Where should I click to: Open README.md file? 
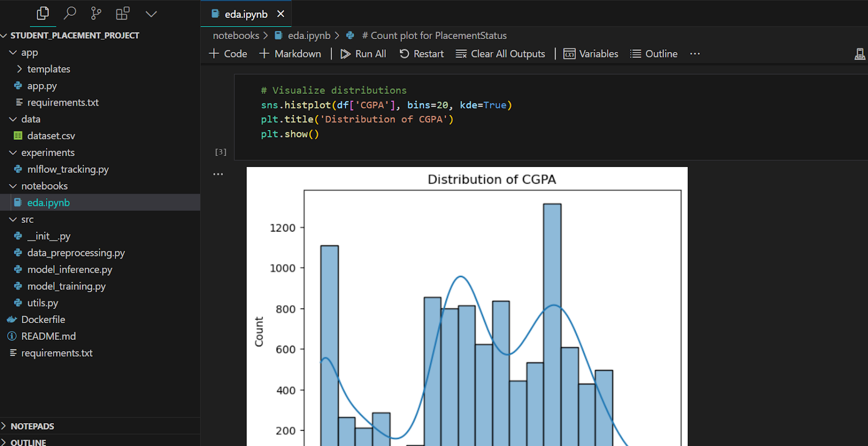100,336
